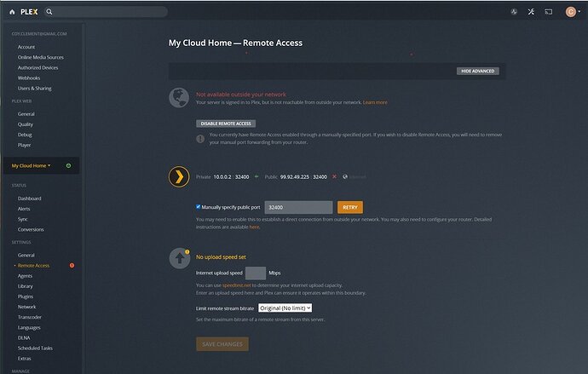Open Authorized Devices page

[37, 68]
